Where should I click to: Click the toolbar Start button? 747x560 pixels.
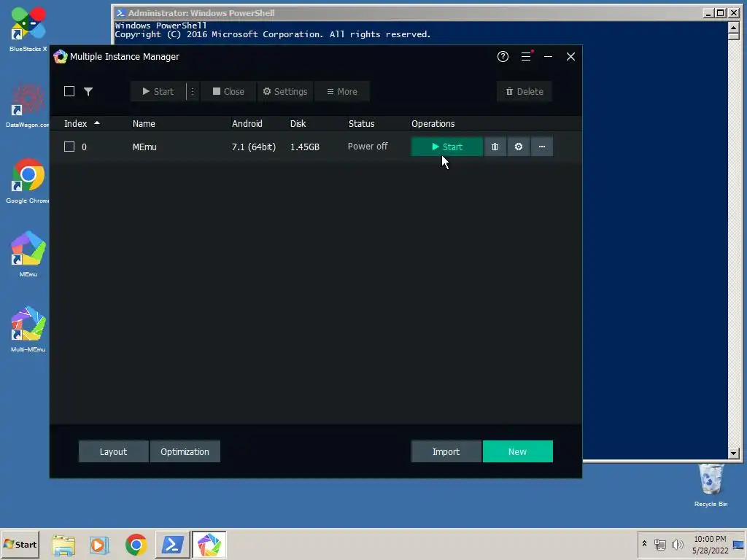158,91
